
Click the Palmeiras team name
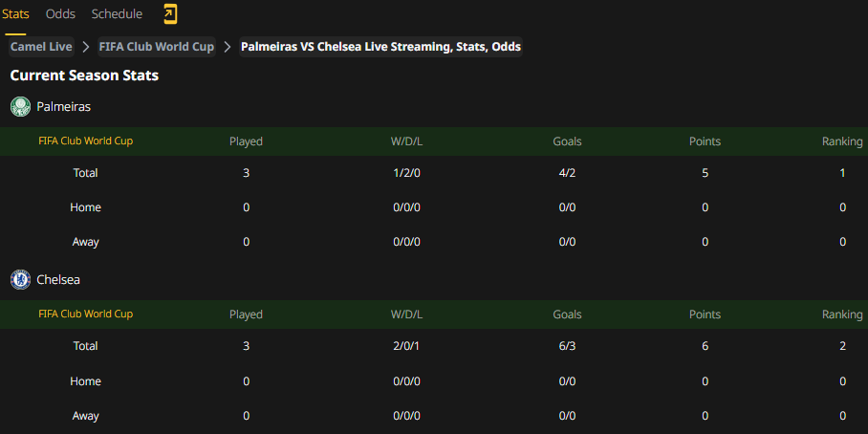coord(64,107)
